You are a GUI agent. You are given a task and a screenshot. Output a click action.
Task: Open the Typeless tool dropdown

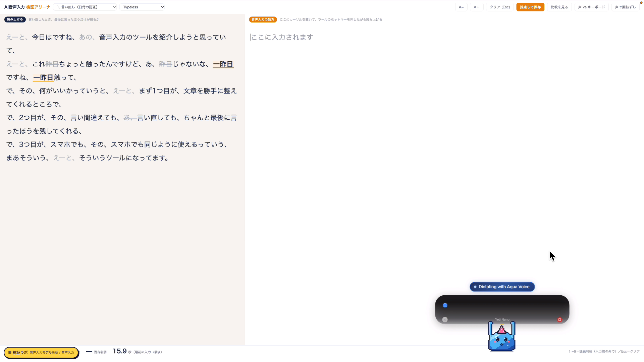click(143, 7)
